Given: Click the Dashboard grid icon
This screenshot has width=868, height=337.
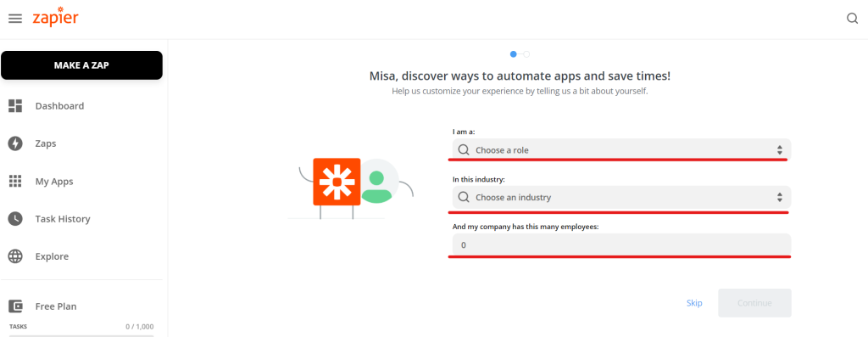Looking at the screenshot, I should click(15, 106).
